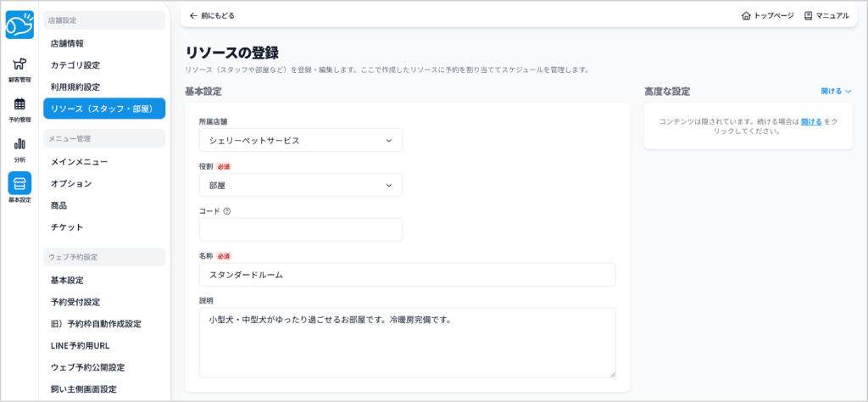Open 顧客管理 customer management icon

(x=19, y=65)
